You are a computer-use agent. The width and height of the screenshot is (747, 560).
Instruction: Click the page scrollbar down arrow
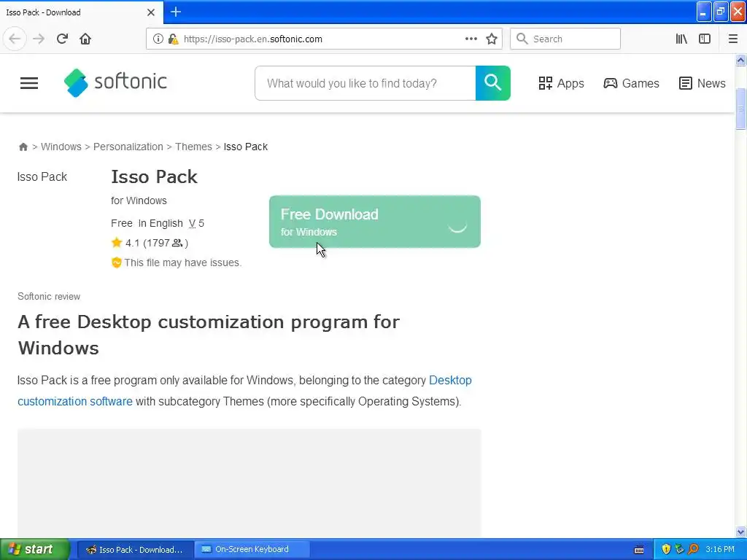[x=740, y=532]
